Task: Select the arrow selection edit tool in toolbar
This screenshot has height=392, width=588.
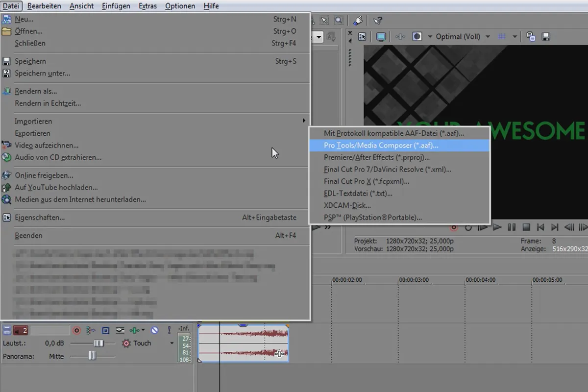Action: point(324,20)
